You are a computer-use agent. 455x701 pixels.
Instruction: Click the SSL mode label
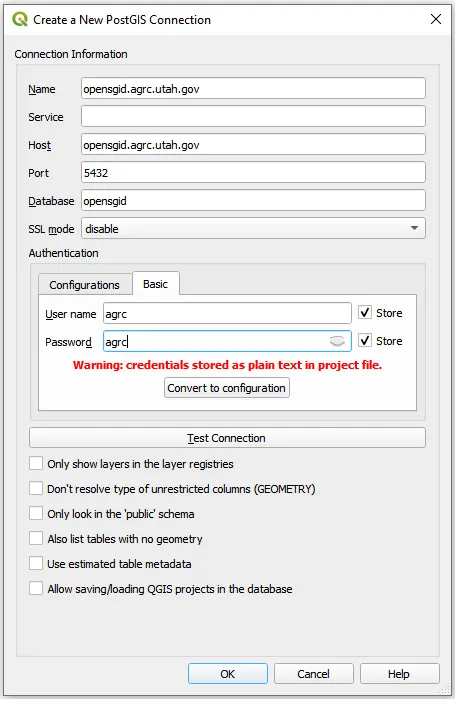(x=51, y=229)
